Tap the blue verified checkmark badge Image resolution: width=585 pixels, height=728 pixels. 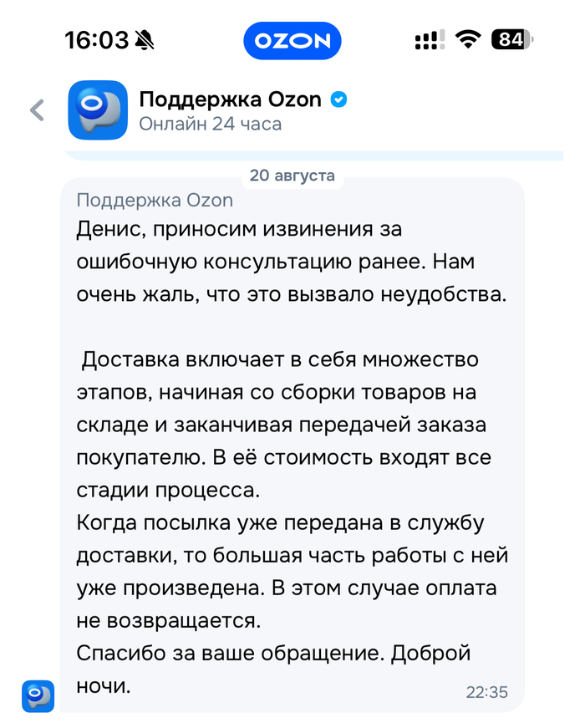click(338, 99)
